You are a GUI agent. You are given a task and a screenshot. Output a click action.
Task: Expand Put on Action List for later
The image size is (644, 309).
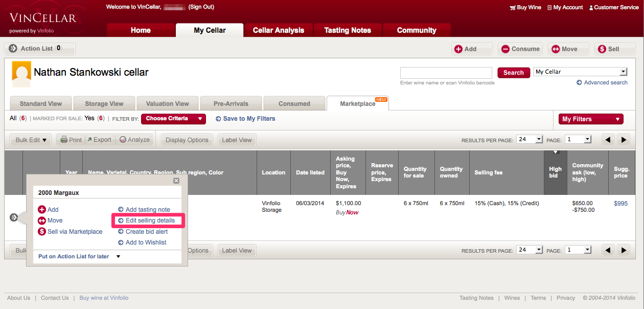[79, 256]
